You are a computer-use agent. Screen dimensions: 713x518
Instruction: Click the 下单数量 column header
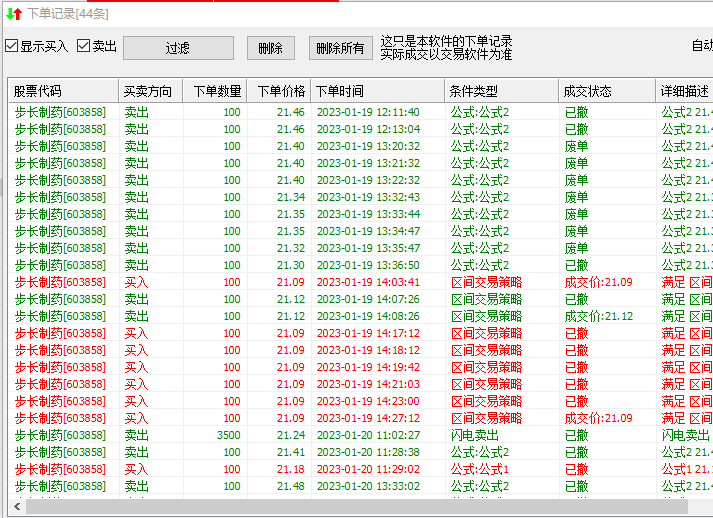215,91
